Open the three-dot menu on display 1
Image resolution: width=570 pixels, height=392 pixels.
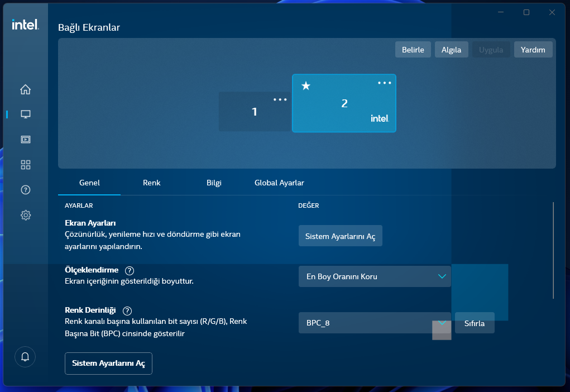(x=280, y=99)
